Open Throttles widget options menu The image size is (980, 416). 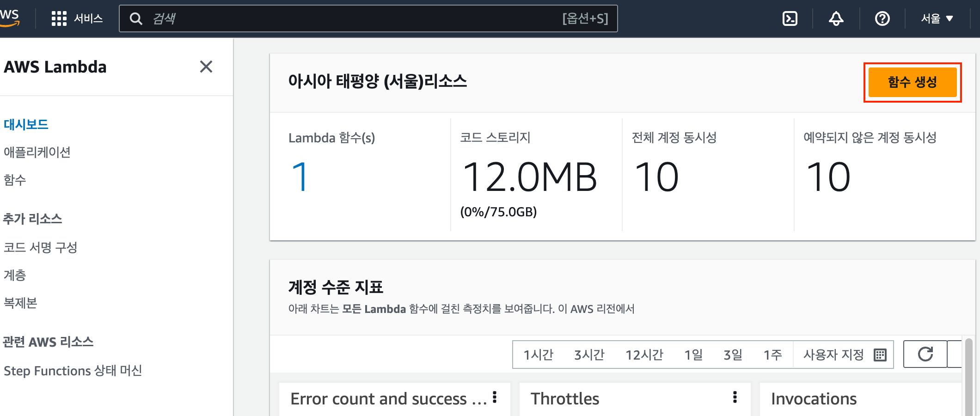click(735, 397)
